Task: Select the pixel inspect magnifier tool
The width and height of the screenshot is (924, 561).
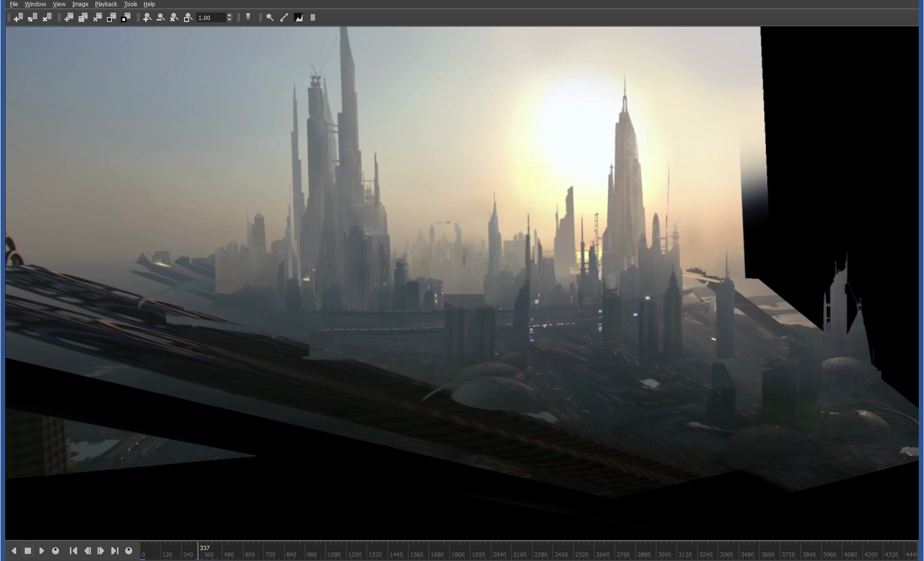Action: tap(270, 18)
